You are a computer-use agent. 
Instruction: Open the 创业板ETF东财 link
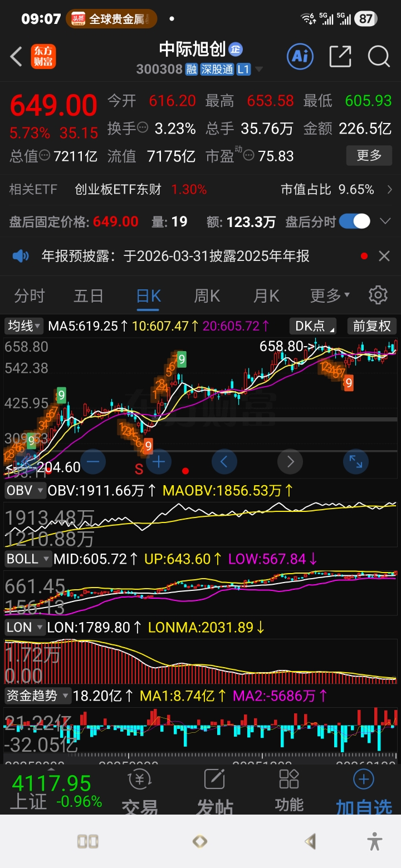(x=118, y=190)
